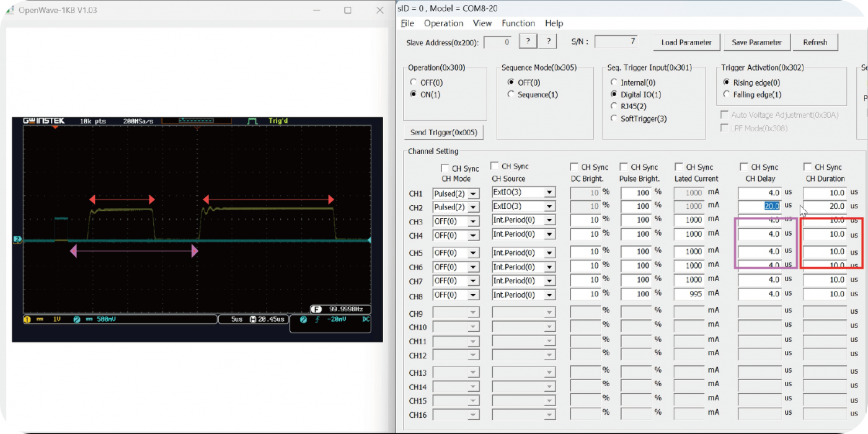The image size is (868, 434).
Task: Click the first '?' button beside Slave Address
Action: coord(527,42)
